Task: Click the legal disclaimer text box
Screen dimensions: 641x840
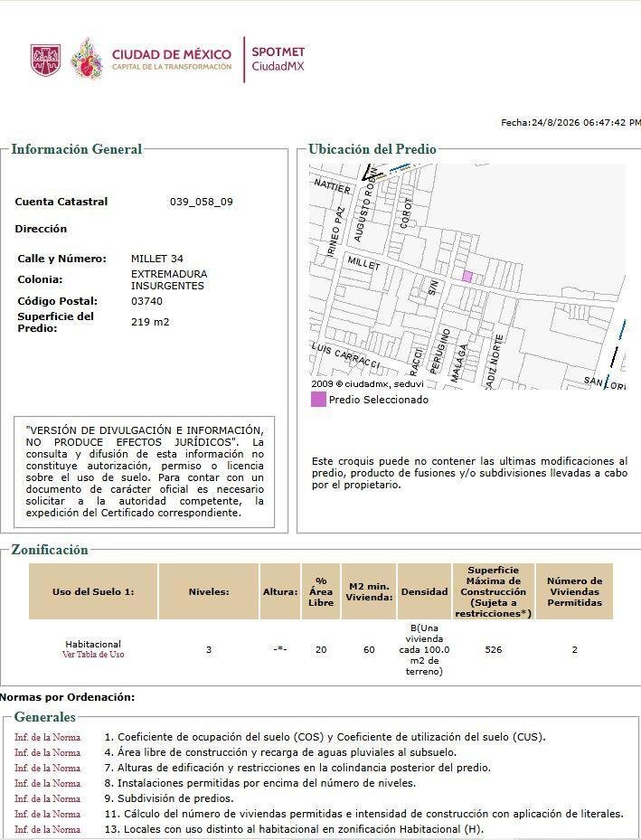Action: click(x=145, y=471)
